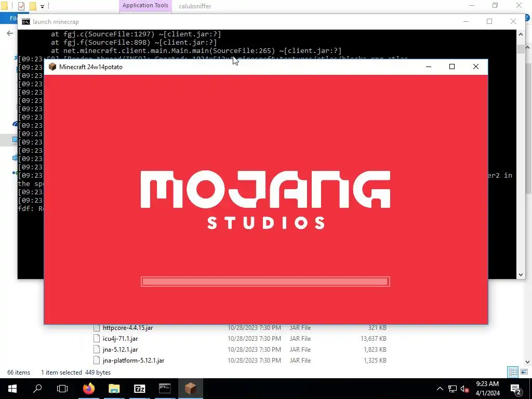Switch Explorer to details view icon
This screenshot has height=399, width=532.
[513, 372]
